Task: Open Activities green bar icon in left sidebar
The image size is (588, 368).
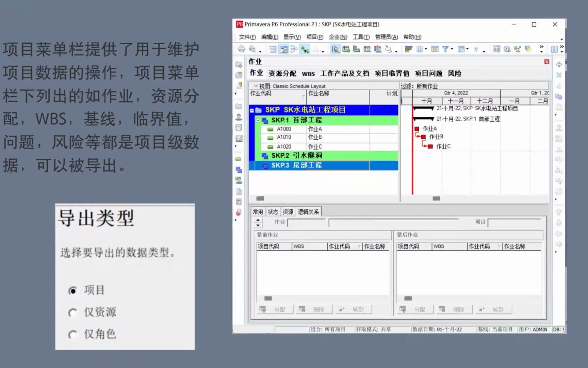Action: [x=239, y=159]
